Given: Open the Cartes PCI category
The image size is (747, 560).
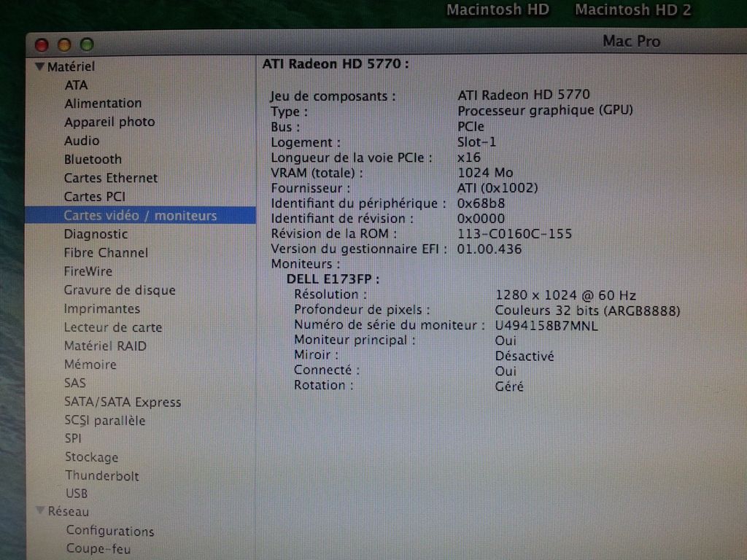Looking at the screenshot, I should tap(95, 196).
